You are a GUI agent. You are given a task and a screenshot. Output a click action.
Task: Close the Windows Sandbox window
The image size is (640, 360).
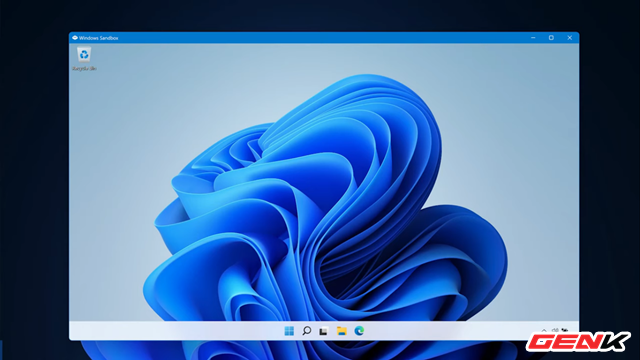[x=569, y=38]
